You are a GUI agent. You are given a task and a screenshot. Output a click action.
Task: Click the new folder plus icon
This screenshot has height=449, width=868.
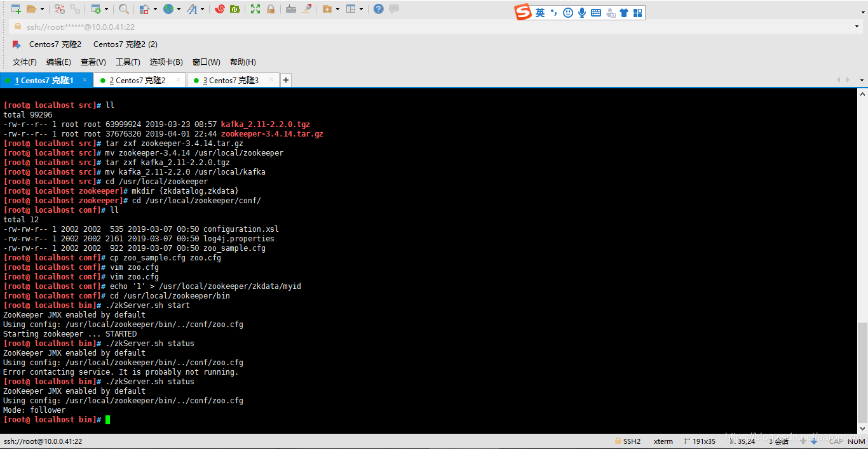tap(327, 9)
